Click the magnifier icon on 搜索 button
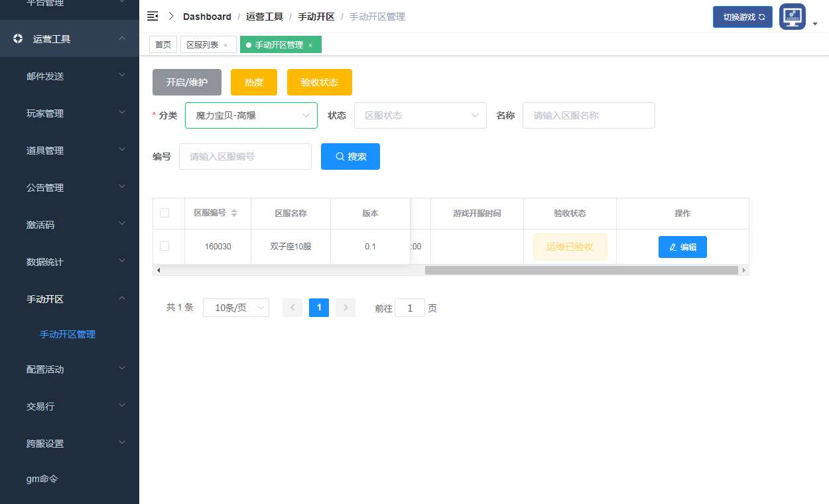Image resolution: width=829 pixels, height=504 pixels. [339, 157]
